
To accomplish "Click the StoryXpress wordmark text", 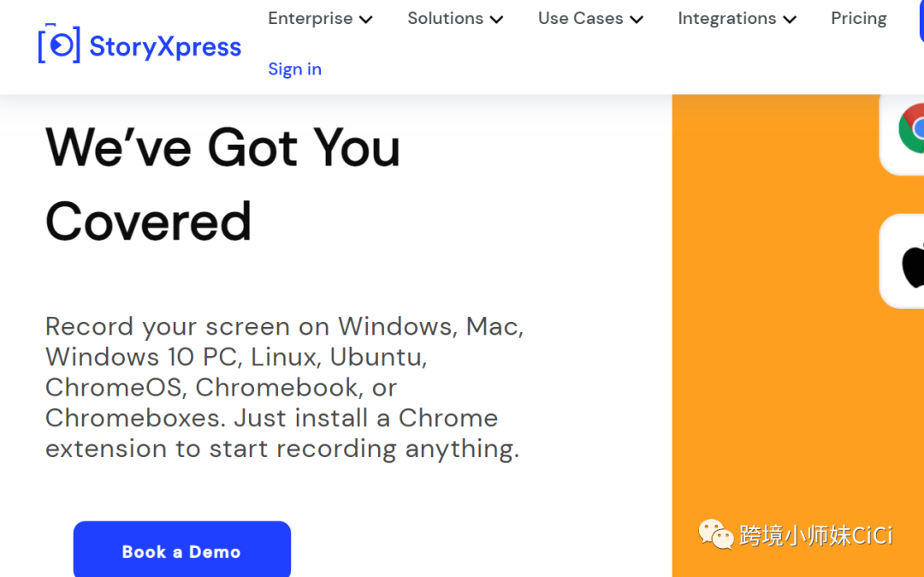I will pos(165,47).
